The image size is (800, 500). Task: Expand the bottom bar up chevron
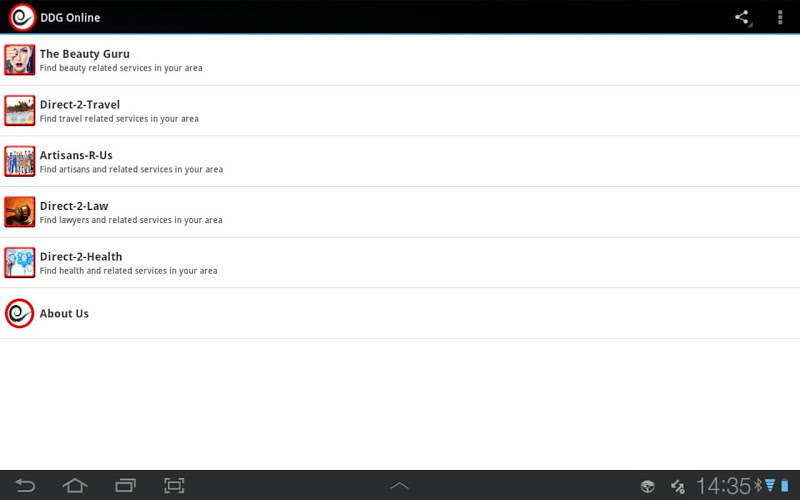click(399, 485)
